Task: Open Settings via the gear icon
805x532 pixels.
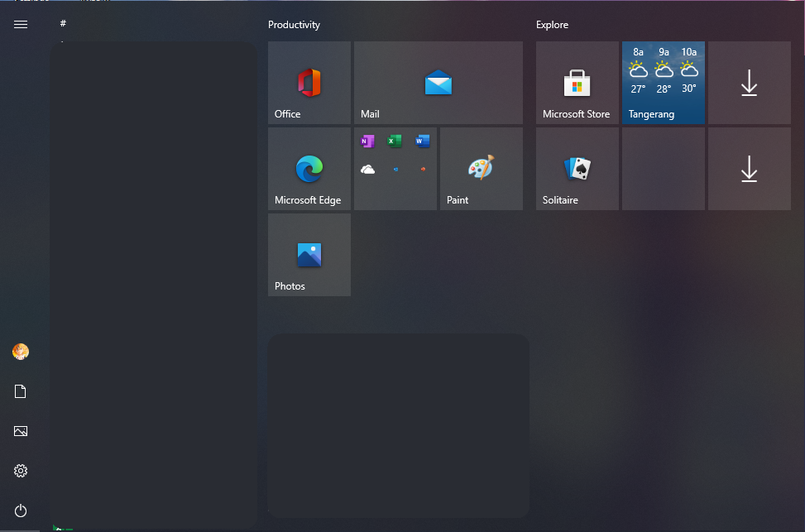Action: 21,471
